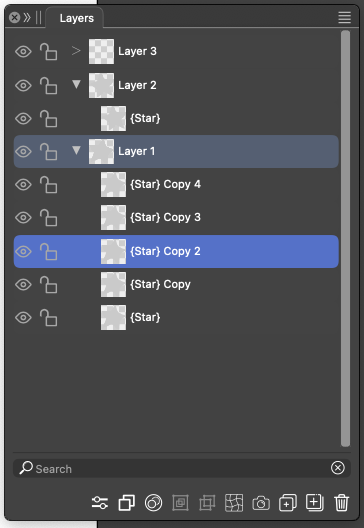364x528 pixels.
Task: Click the blend mode circles icon
Action: 153,503
